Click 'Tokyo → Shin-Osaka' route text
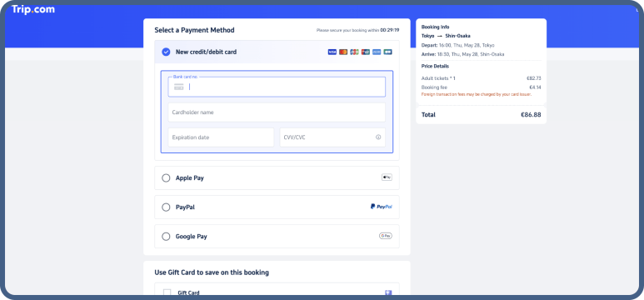 click(x=446, y=36)
